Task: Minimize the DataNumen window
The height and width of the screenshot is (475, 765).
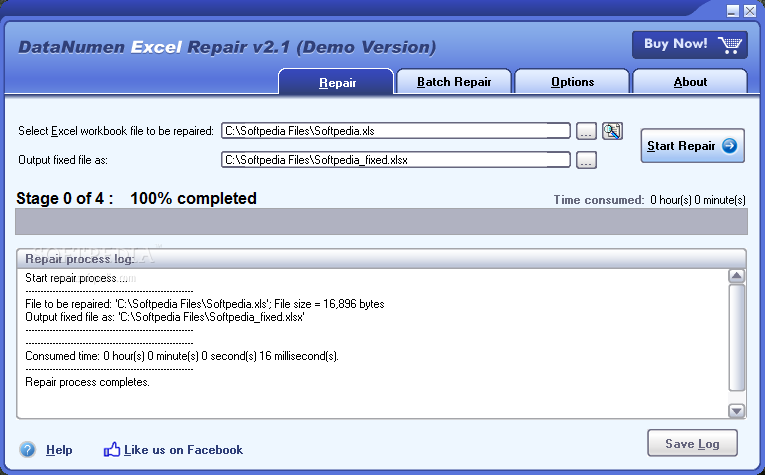Action: point(732,11)
